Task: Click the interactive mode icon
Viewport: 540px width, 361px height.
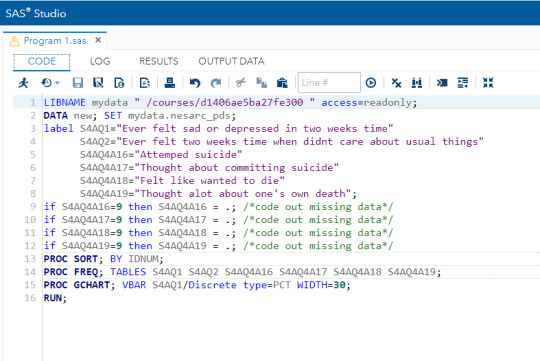Action: point(442,83)
